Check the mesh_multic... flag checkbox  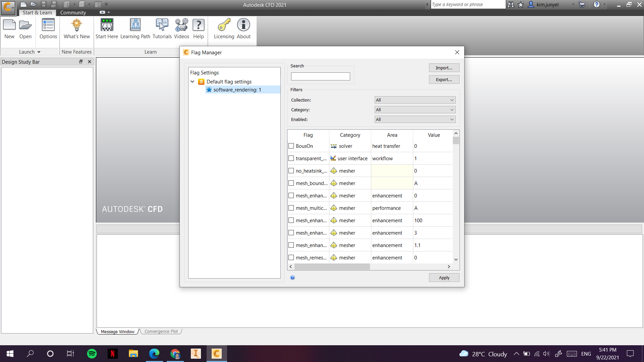pyautogui.click(x=291, y=208)
